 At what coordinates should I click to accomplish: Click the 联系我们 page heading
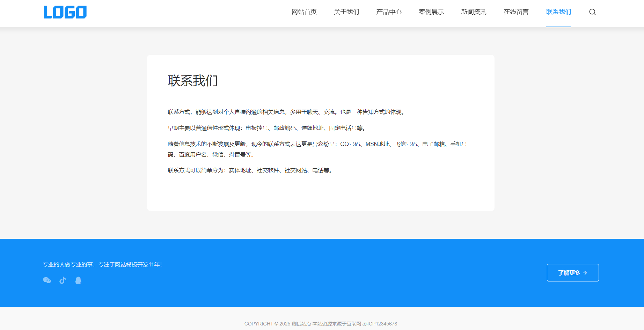(193, 81)
